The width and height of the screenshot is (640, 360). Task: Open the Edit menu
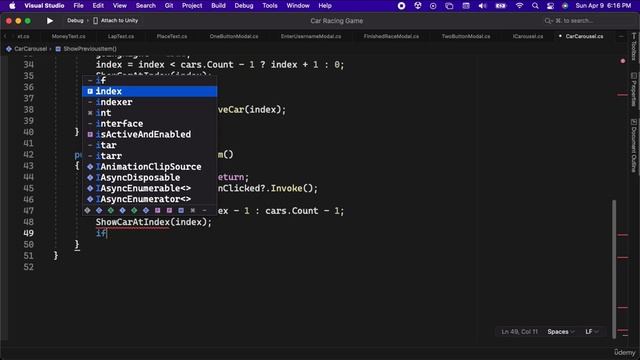pyautogui.click(x=98, y=6)
